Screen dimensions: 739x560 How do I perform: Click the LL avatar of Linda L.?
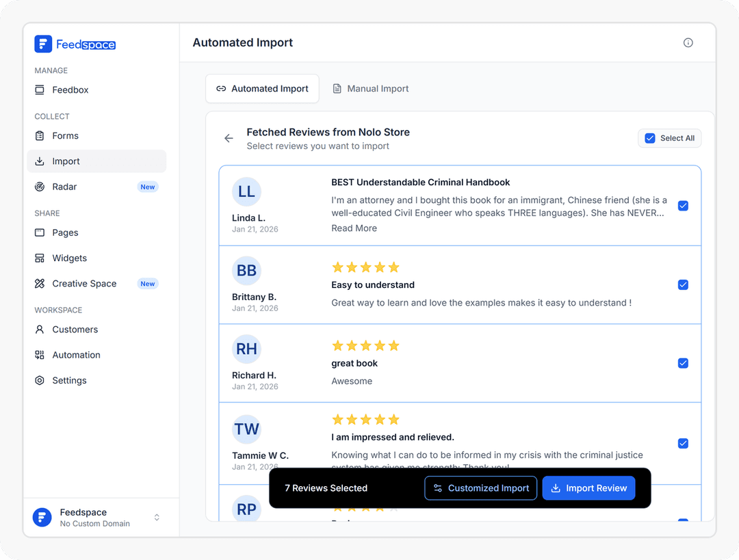pyautogui.click(x=246, y=191)
